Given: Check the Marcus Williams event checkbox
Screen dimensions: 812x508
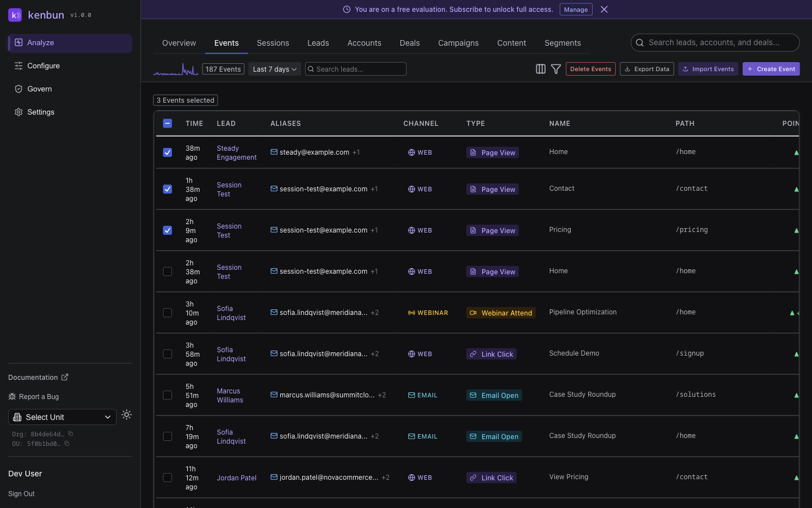Looking at the screenshot, I should pos(167,395).
